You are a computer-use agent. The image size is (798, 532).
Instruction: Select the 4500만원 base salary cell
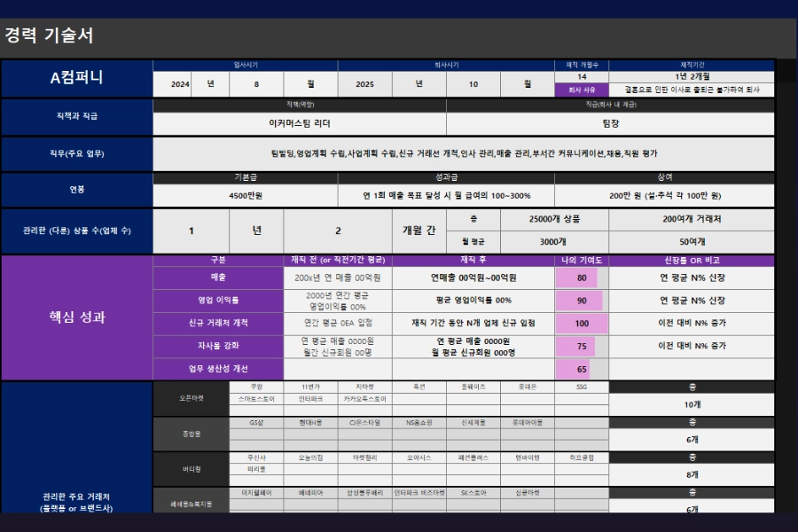click(246, 195)
